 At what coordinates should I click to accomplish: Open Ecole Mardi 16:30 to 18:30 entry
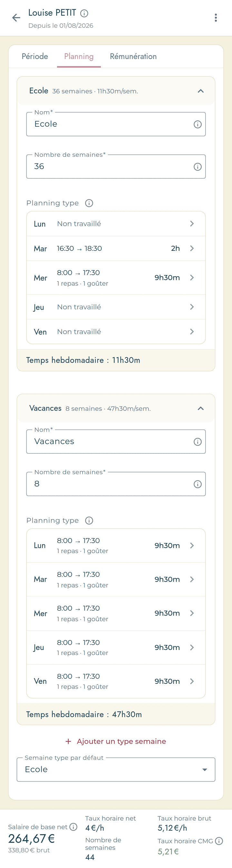tap(116, 248)
